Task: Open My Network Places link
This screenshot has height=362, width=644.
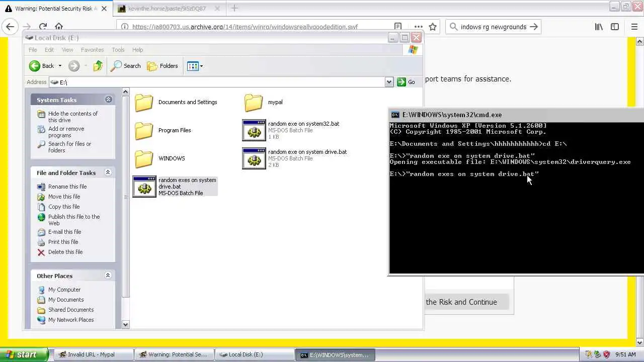Action: pyautogui.click(x=71, y=320)
